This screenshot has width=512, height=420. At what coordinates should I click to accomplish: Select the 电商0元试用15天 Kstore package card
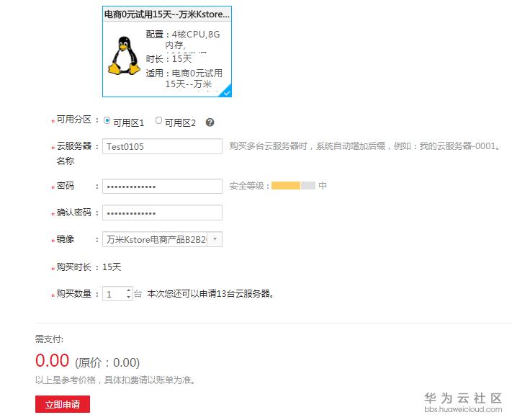(x=167, y=52)
